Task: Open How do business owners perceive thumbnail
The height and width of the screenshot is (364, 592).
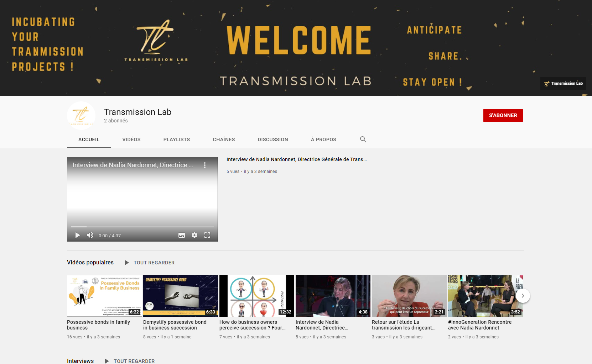Action: point(257,296)
